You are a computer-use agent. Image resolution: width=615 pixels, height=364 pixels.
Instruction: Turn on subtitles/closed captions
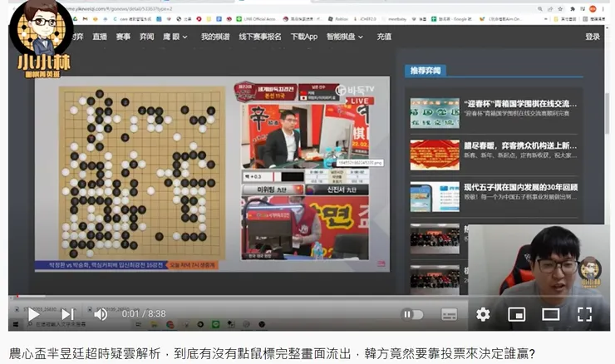coord(449,314)
